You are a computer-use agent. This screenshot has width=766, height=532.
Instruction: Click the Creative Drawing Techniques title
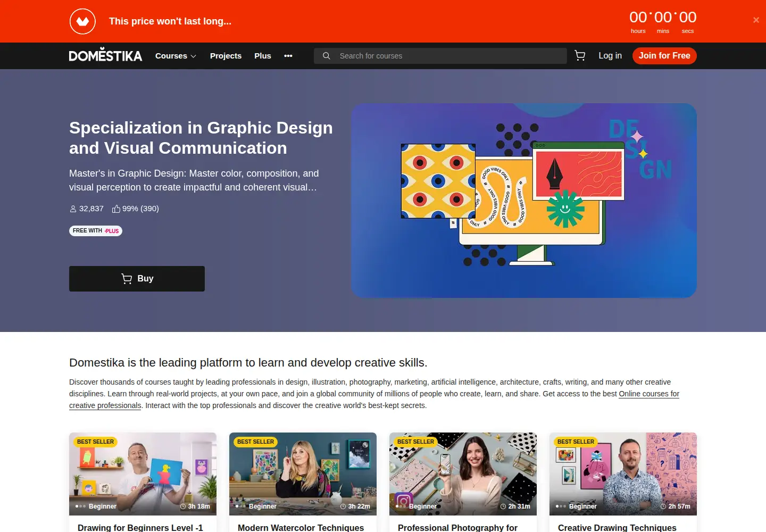pos(617,527)
